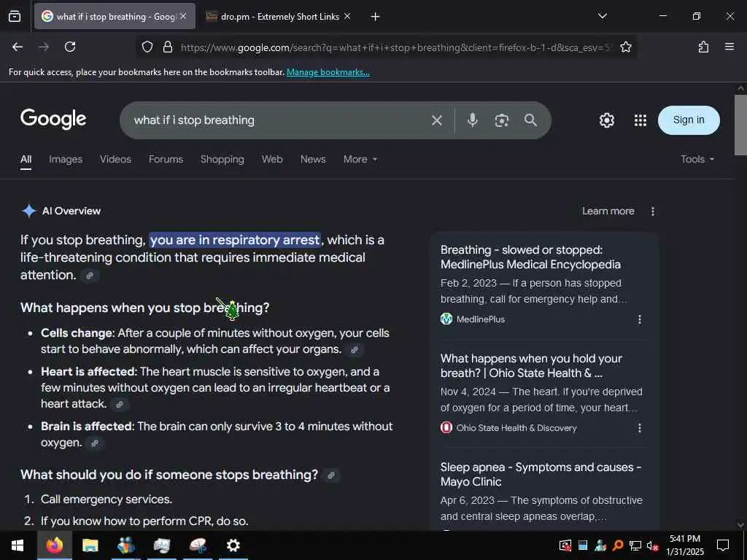Select the Web results tab
This screenshot has width=747, height=560.
point(272,159)
